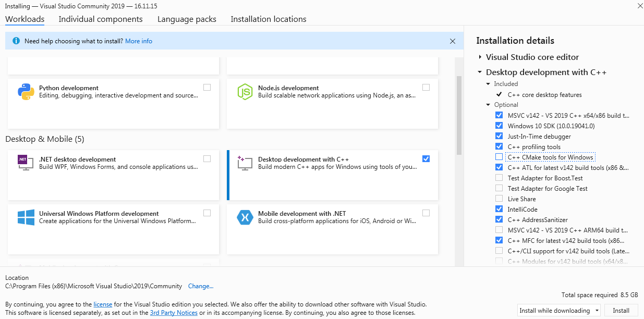The height and width of the screenshot is (319, 644).
Task: Check C++/CLI support for v142
Action: point(499,251)
